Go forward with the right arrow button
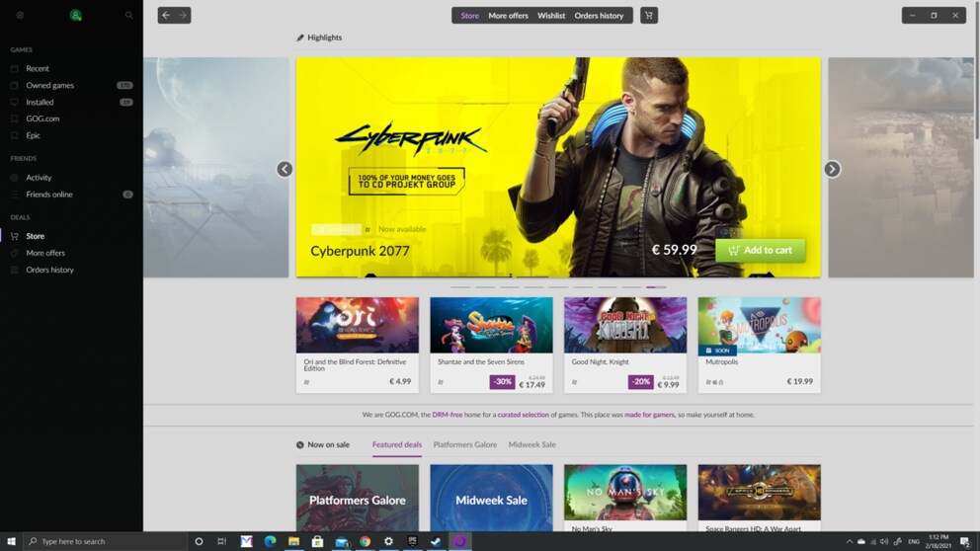 point(183,15)
